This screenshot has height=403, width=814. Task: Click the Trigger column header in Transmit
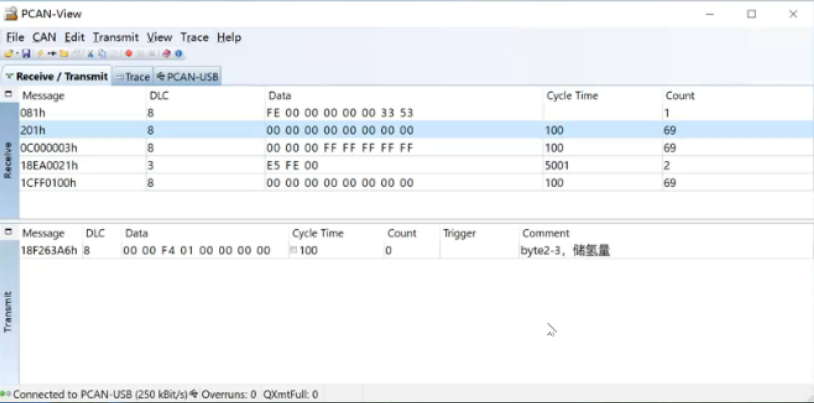coord(479,233)
